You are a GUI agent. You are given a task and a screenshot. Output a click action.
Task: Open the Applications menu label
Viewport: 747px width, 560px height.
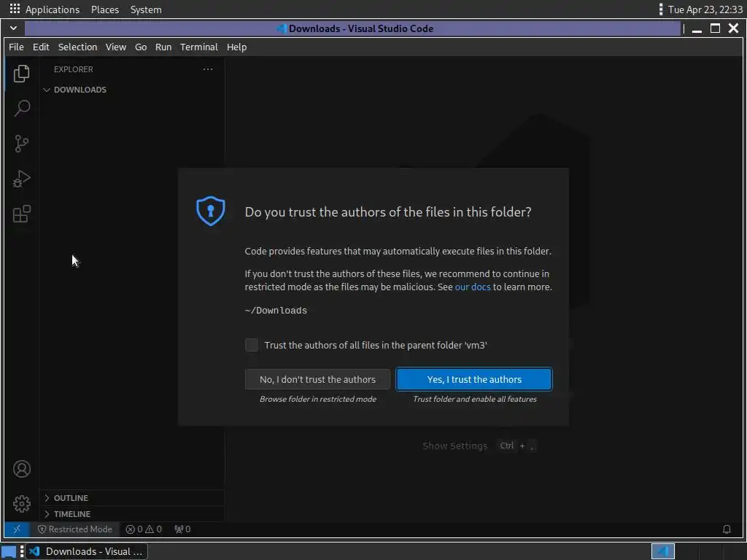53,9
